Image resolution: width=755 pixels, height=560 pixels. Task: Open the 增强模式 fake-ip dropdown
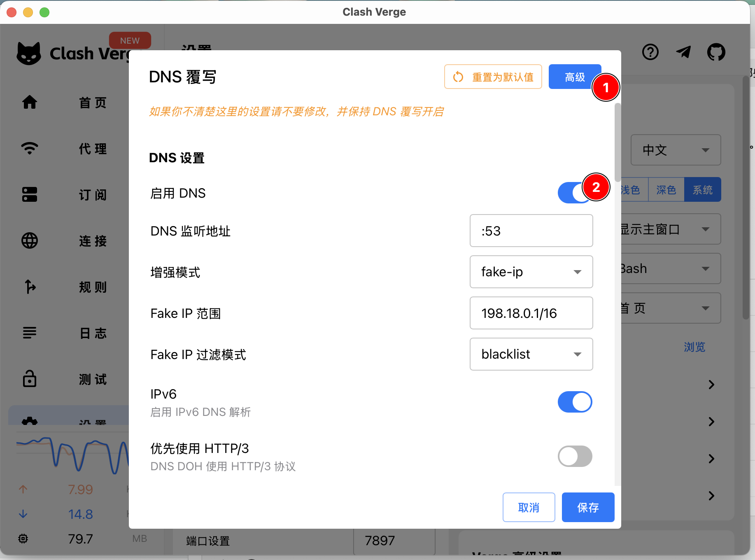pyautogui.click(x=531, y=272)
